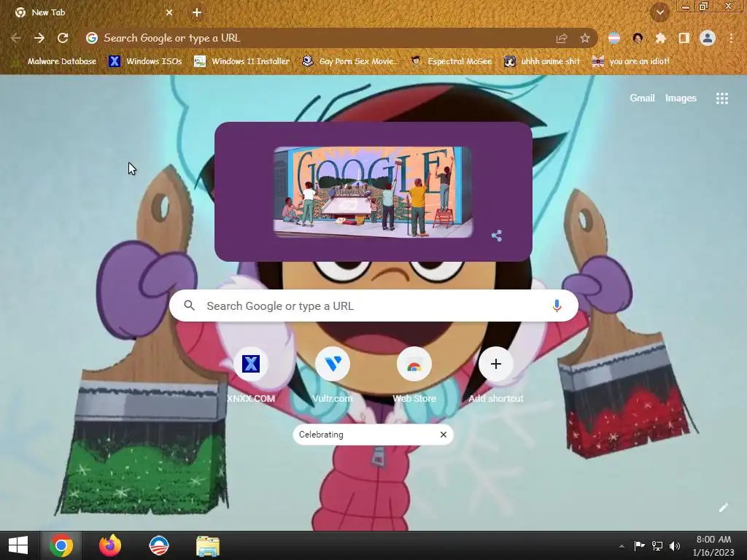Open the avatar face extension icon
The height and width of the screenshot is (560, 747).
[x=638, y=38]
